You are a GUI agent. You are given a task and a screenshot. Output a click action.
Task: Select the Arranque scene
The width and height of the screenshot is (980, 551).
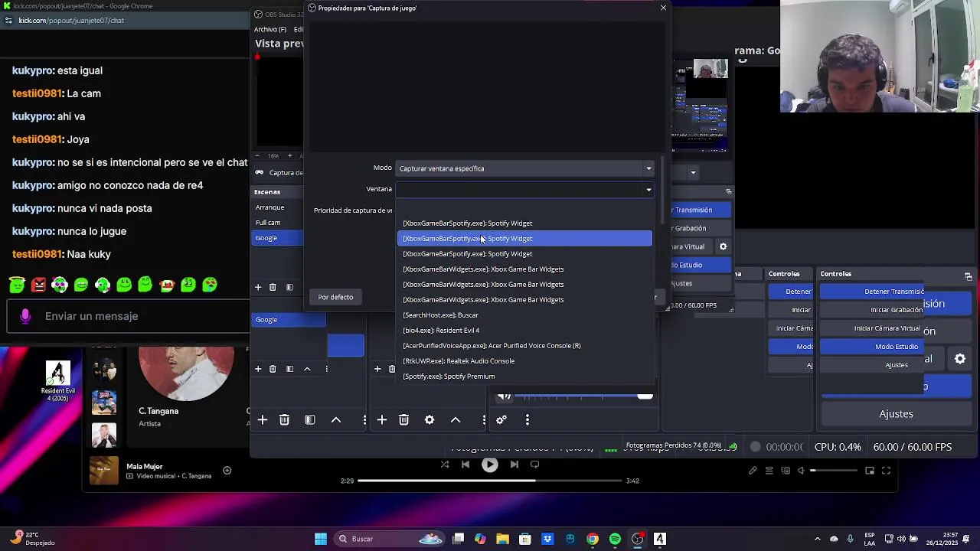tap(278, 207)
